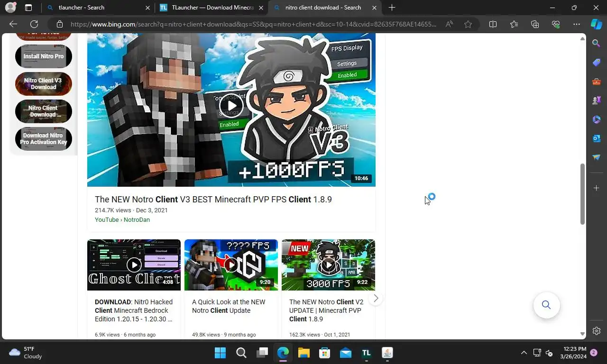The height and width of the screenshot is (364, 607).
Task: Open the sidebar Drop paper-plane icon
Action: pos(597,157)
